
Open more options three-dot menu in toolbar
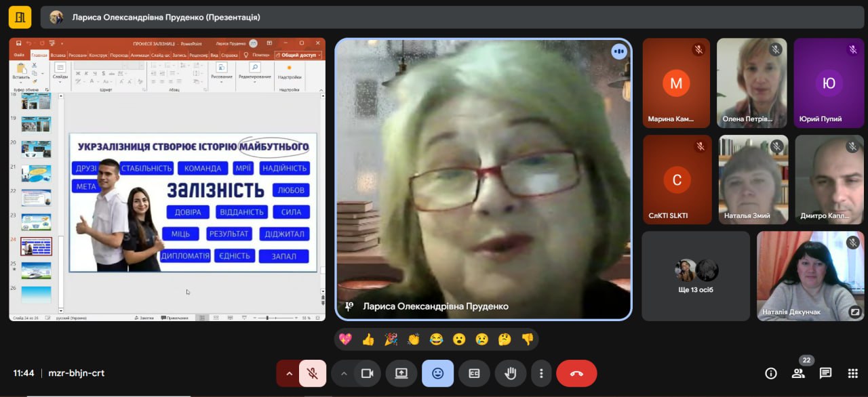coord(540,373)
